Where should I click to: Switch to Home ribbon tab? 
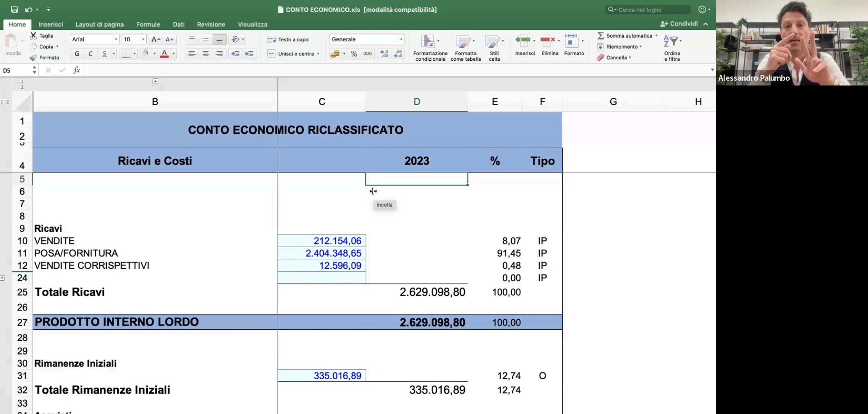tap(17, 24)
